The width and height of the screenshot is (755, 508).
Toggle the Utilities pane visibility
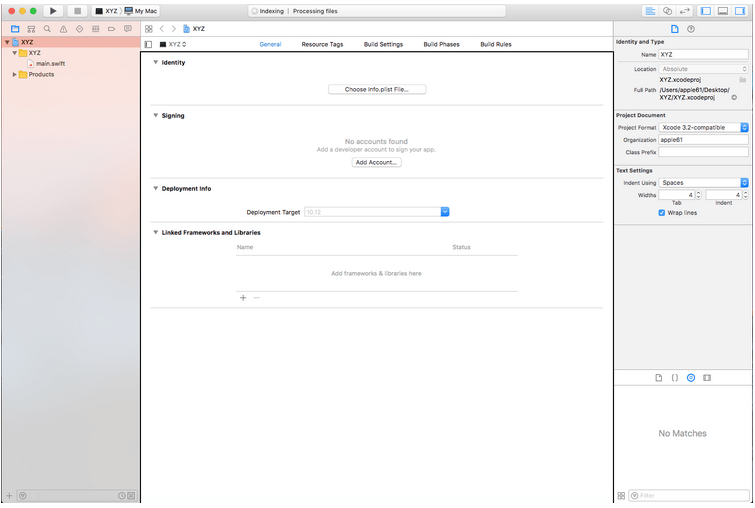tap(740, 11)
